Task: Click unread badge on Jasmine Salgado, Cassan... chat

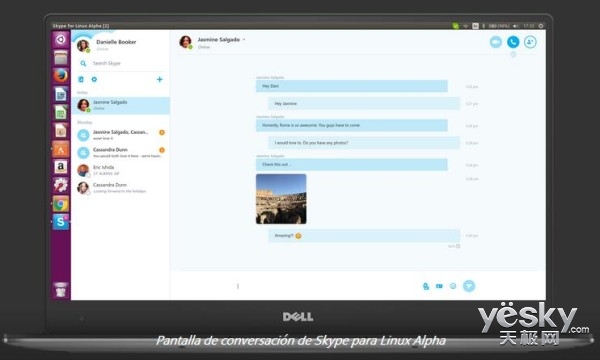Action: coord(162,132)
